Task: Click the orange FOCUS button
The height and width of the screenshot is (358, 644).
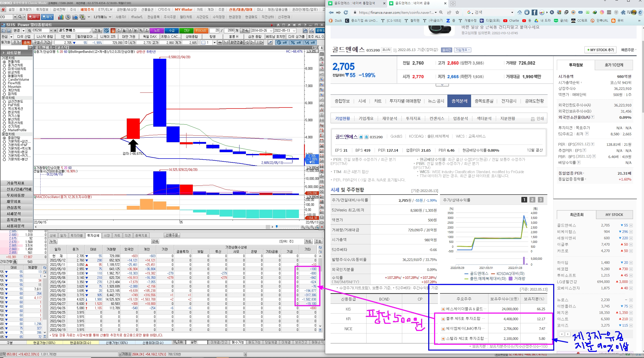Action: [201, 30]
